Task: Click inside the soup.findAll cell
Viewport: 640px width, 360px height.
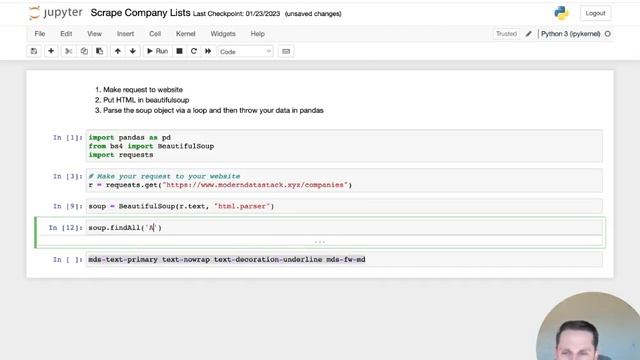Action: [x=344, y=227]
